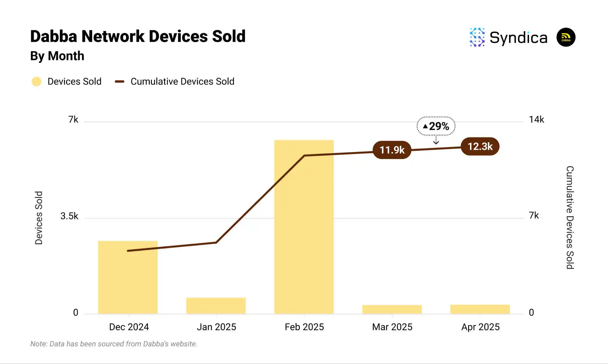Select the Mar 2025 bar
The height and width of the screenshot is (364, 608).
pyautogui.click(x=392, y=309)
